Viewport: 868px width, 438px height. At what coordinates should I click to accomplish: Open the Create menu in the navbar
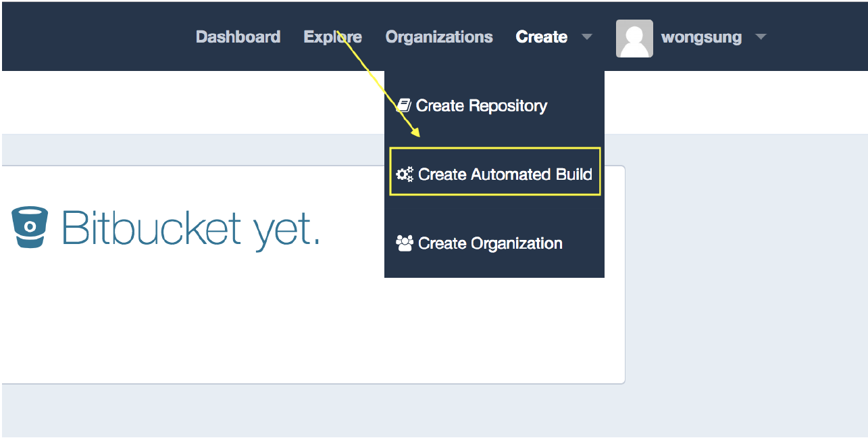click(x=541, y=36)
